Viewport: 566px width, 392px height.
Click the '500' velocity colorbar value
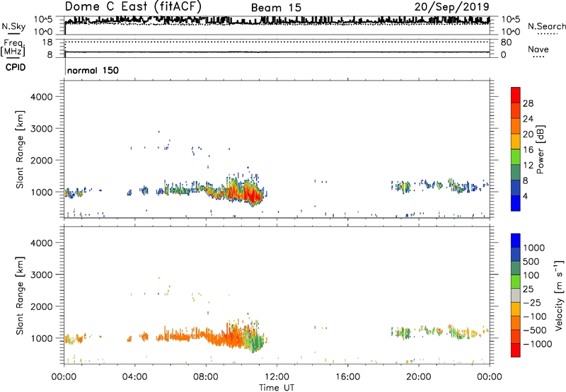(x=531, y=262)
